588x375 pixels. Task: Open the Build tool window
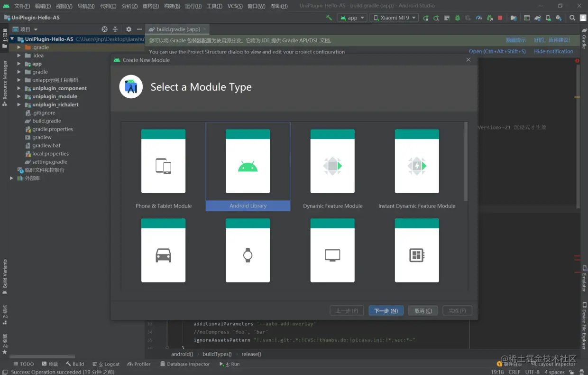(x=75, y=364)
